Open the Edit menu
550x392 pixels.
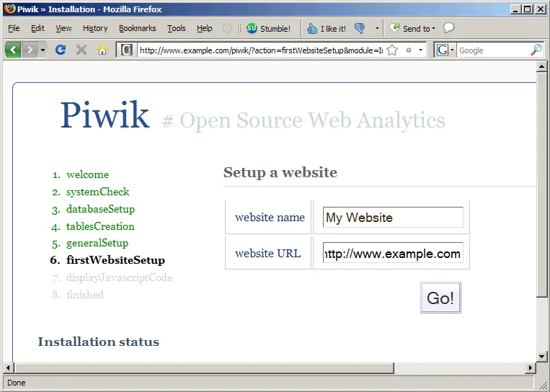(37, 28)
